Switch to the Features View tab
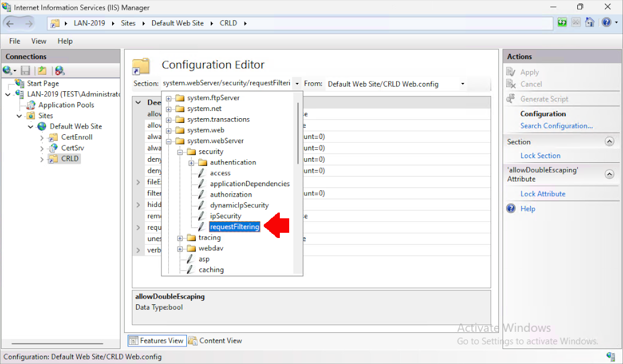The height and width of the screenshot is (364, 623). (x=157, y=341)
